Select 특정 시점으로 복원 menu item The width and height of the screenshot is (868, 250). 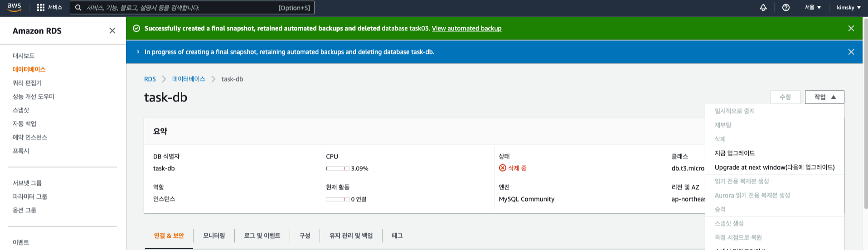(x=775, y=237)
